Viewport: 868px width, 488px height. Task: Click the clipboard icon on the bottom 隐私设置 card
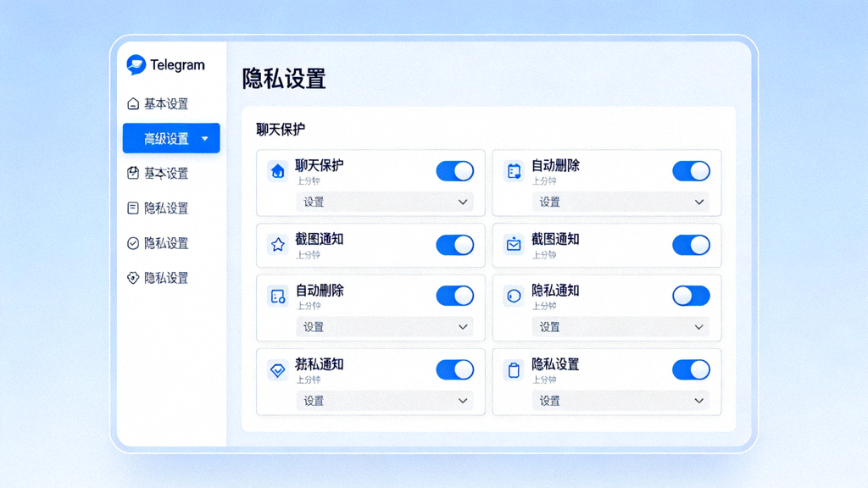tap(513, 370)
